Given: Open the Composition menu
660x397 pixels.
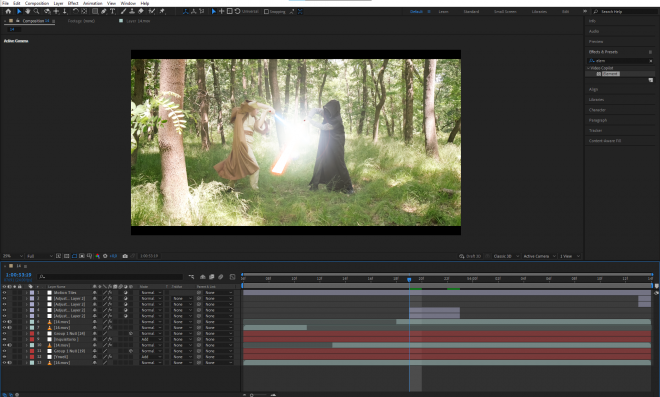Looking at the screenshot, I should coord(37,3).
